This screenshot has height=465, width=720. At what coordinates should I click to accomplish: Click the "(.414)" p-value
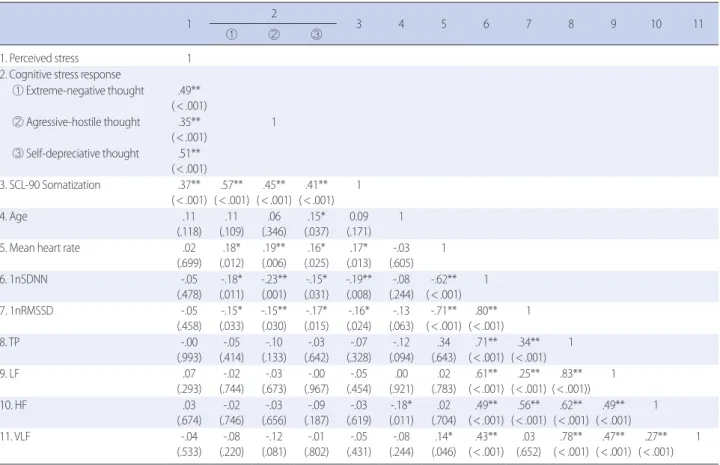[x=231, y=358]
